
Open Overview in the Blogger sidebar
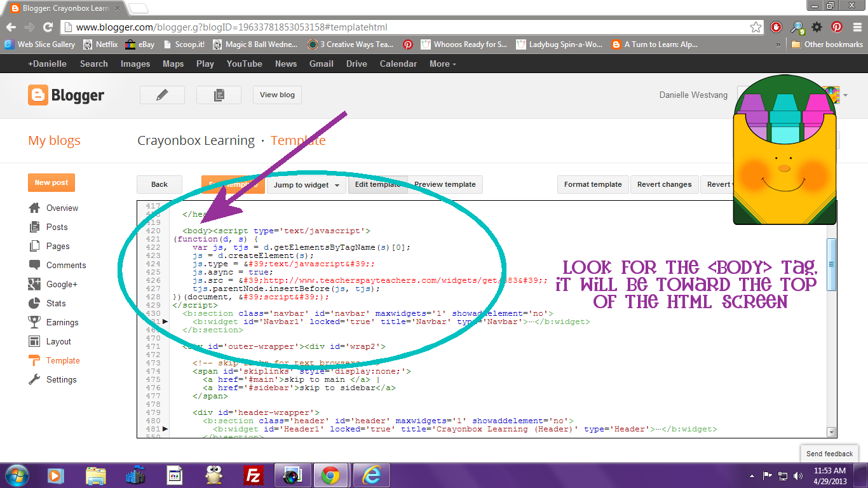click(62, 208)
